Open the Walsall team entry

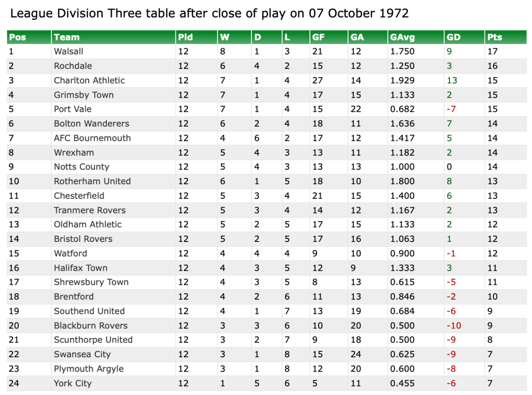click(68, 51)
